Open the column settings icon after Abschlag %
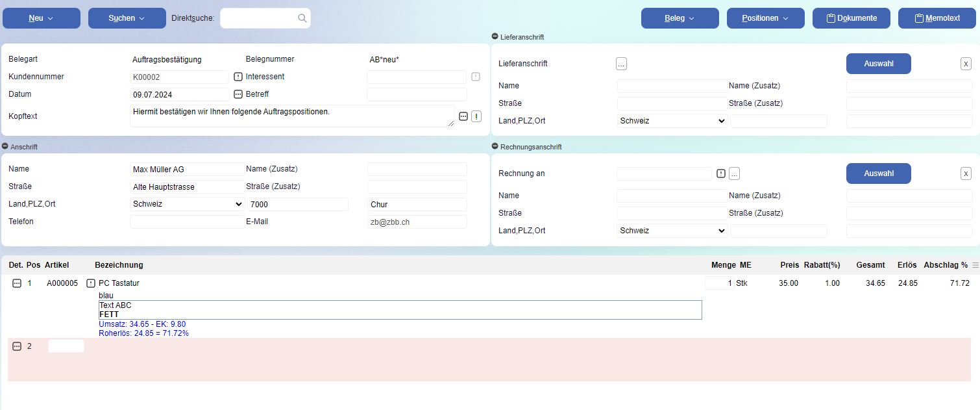Viewport: 980px width, 410px height. coord(975,265)
